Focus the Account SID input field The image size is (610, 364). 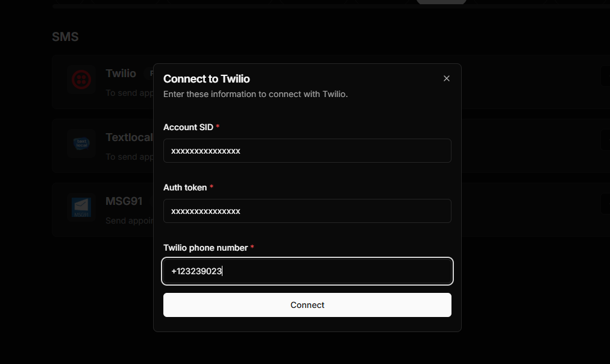pos(307,151)
